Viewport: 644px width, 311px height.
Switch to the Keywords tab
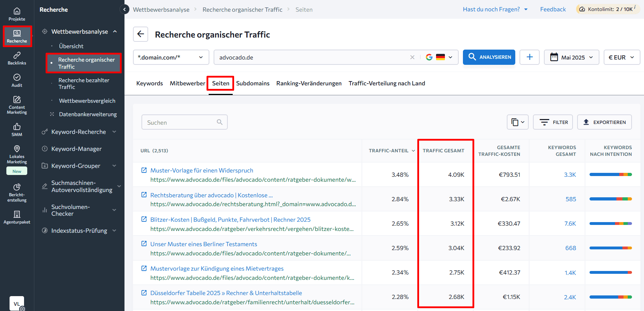click(x=150, y=83)
